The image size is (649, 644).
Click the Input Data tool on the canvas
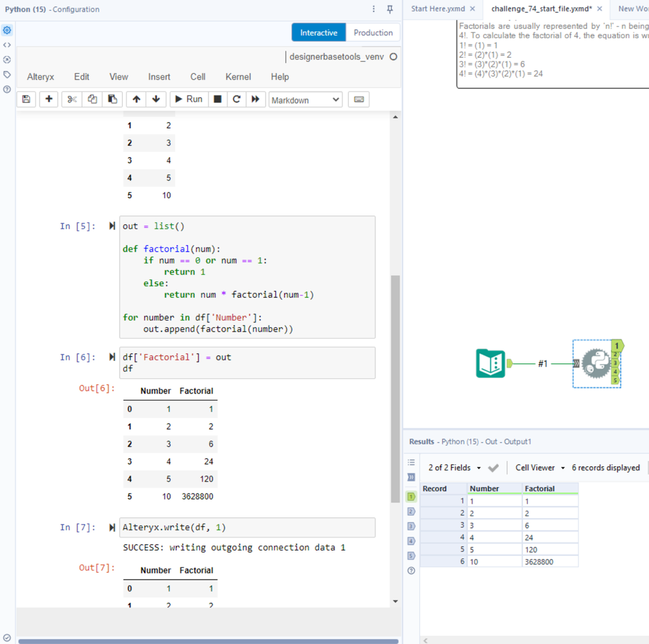point(490,364)
